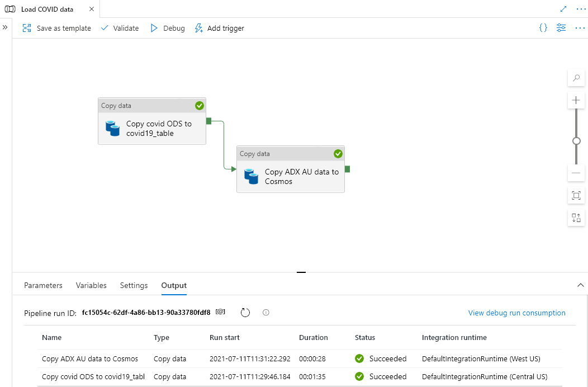Click DefaultIntegrationRuntime (West US)
This screenshot has height=387, width=588.
point(481,358)
